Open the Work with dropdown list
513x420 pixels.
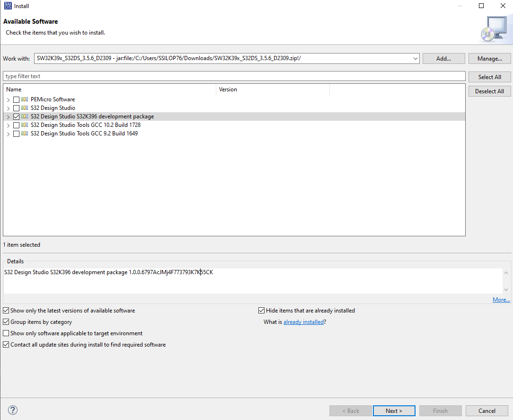coord(415,58)
